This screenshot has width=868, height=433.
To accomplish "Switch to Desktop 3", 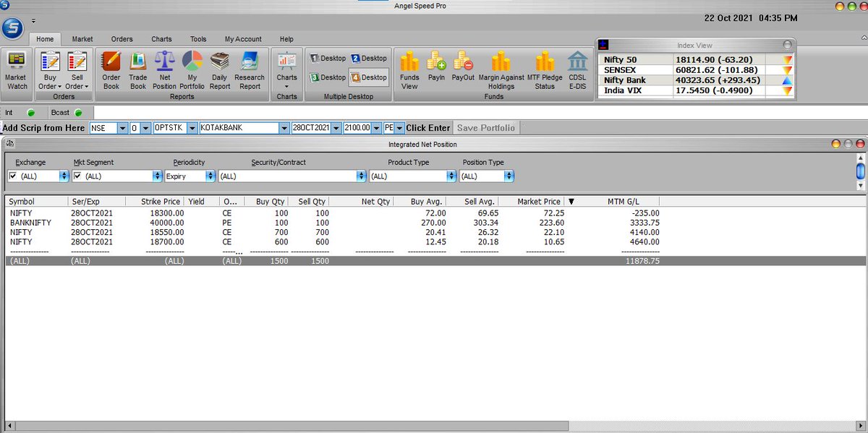I will (x=328, y=77).
